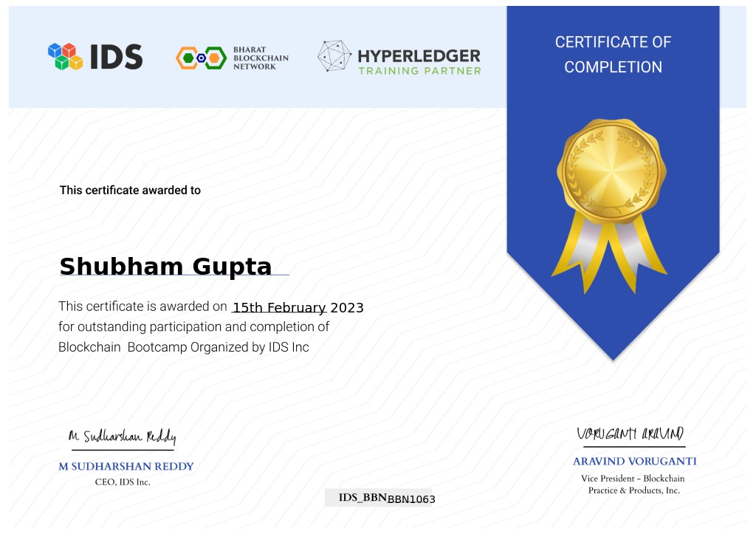Click the gold medal seal

[611, 171]
